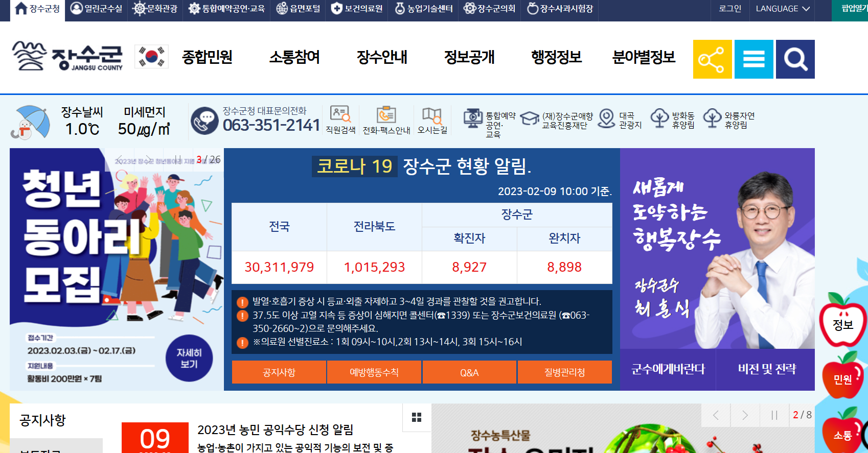Click the 소통 apple icon
This screenshot has height=453, width=868.
[843, 432]
